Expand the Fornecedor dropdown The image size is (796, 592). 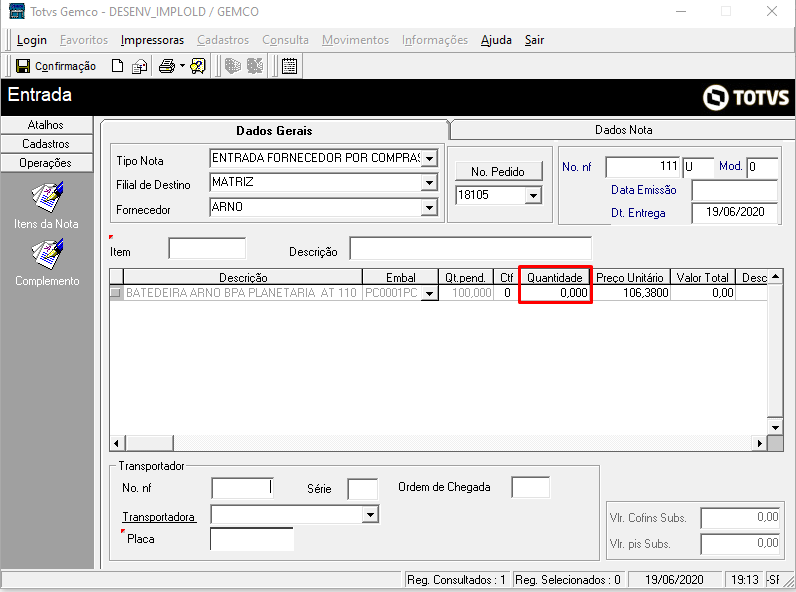click(429, 207)
